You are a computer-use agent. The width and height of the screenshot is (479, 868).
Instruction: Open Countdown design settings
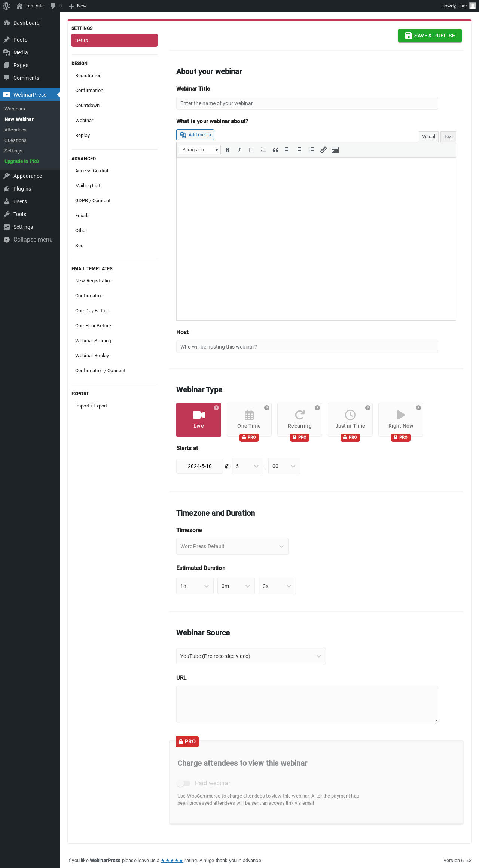[x=115, y=106]
